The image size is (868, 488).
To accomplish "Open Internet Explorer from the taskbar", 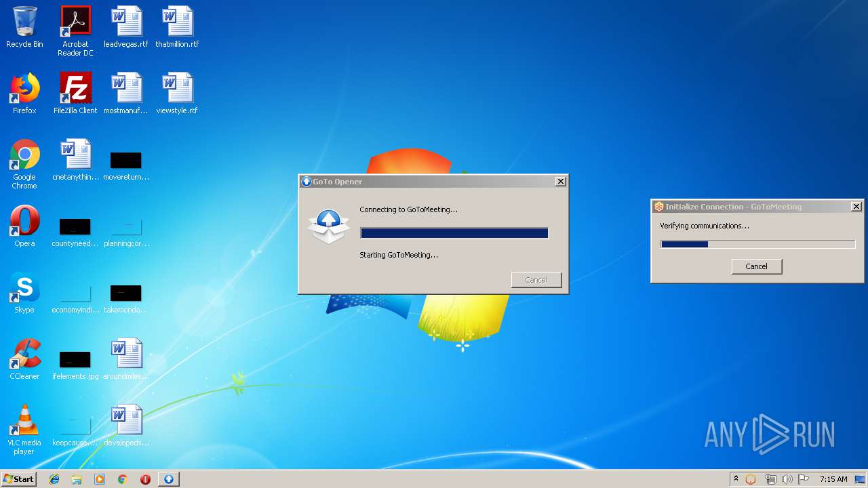I will click(54, 479).
